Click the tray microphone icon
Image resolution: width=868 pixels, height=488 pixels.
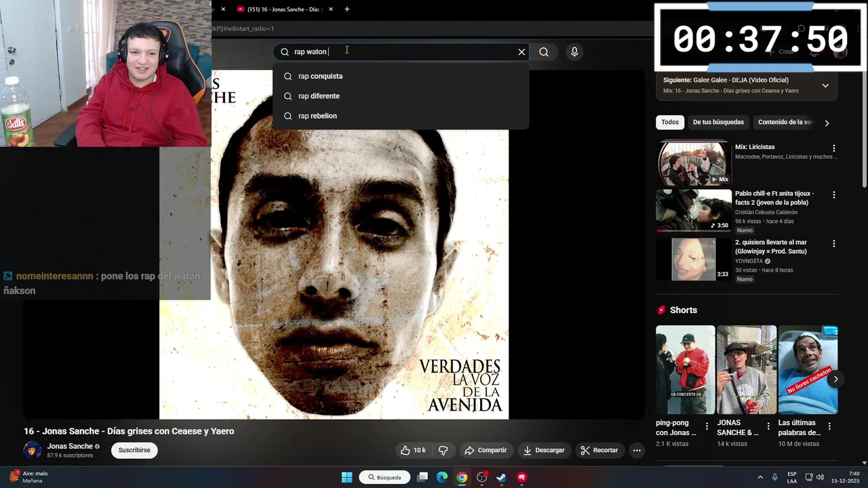pos(774,477)
